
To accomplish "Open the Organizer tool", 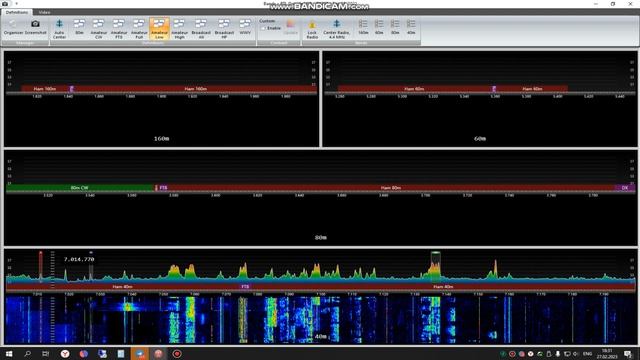I will (x=13, y=28).
